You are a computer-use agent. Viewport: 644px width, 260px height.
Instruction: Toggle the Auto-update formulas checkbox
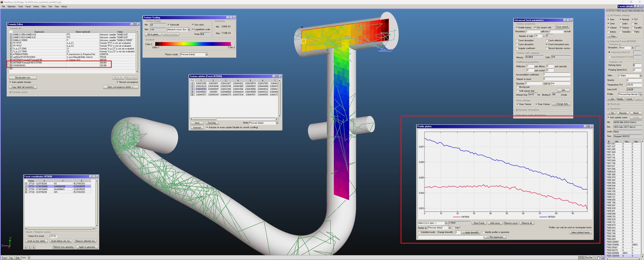tap(10, 82)
